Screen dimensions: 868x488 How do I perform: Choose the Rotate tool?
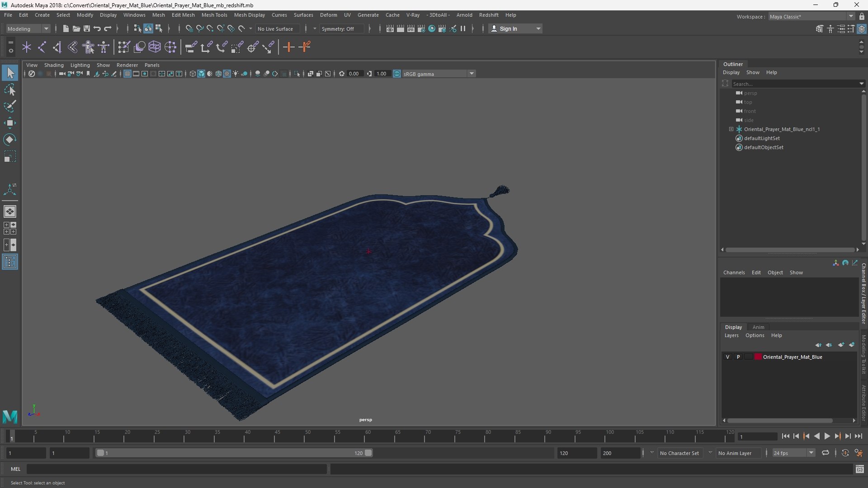pyautogui.click(x=9, y=140)
